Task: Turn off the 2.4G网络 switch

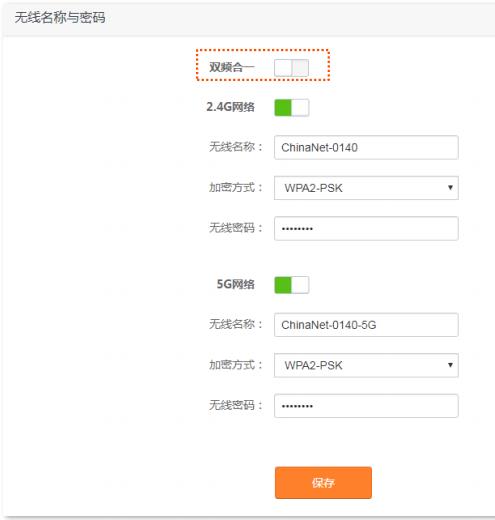Action: 292,108
